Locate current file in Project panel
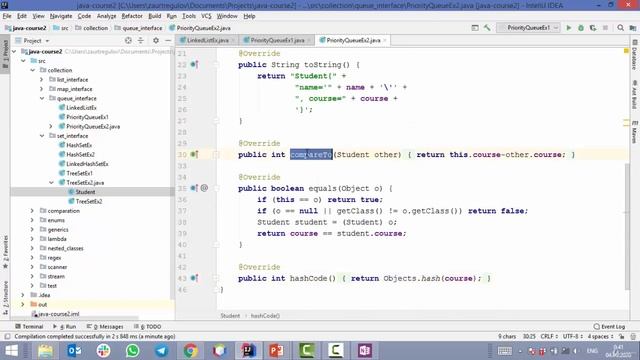 click(128, 40)
